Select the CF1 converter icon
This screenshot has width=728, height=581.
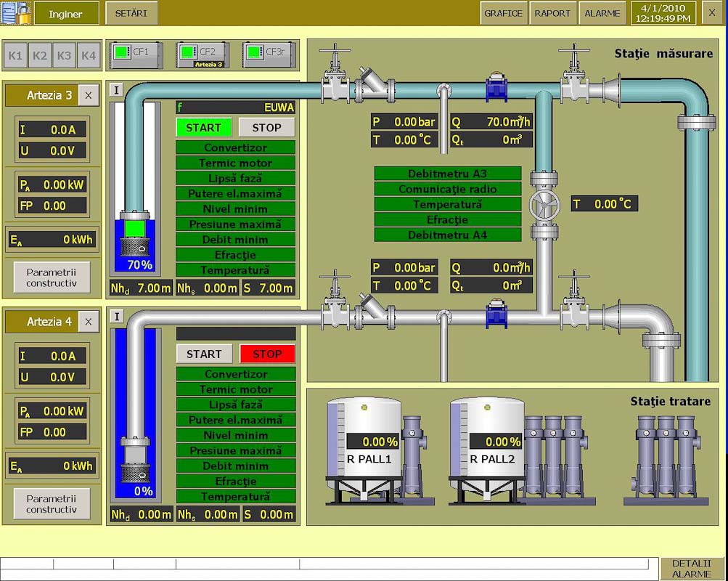click(x=136, y=54)
